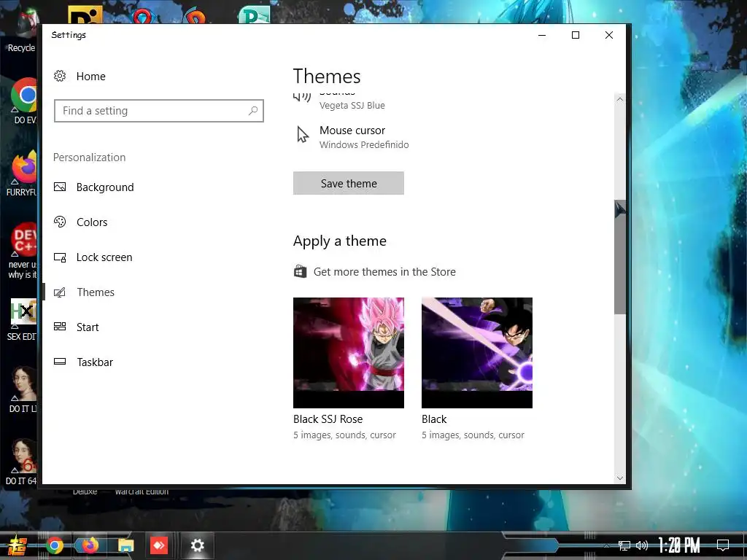Click the Windows Predefinido cursor label

point(364,145)
